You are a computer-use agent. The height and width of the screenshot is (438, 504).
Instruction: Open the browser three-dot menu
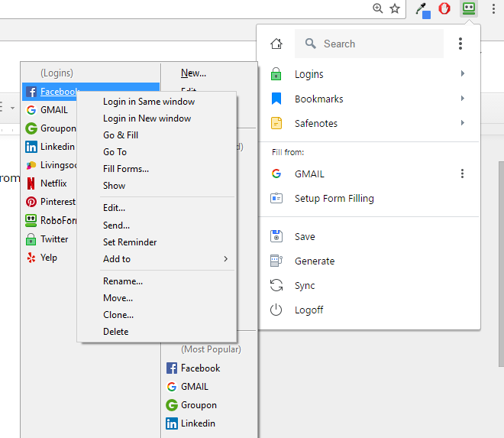coord(493,8)
